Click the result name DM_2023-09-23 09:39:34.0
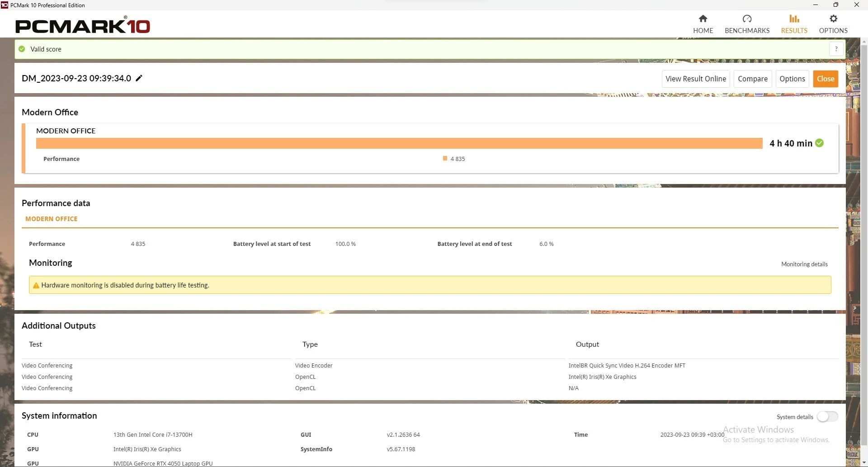Image resolution: width=868 pixels, height=467 pixels. pyautogui.click(x=76, y=78)
